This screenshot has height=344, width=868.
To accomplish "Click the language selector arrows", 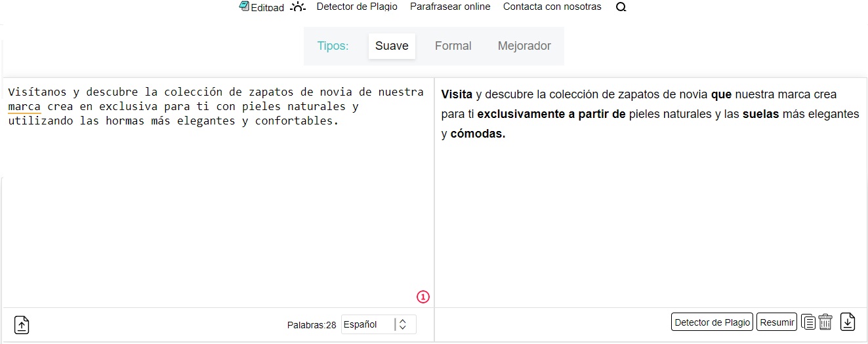I will point(403,324).
